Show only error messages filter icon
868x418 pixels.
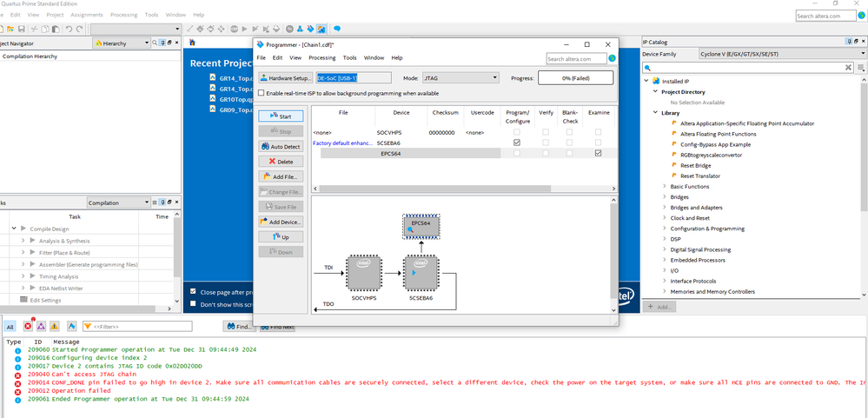pos(28,326)
